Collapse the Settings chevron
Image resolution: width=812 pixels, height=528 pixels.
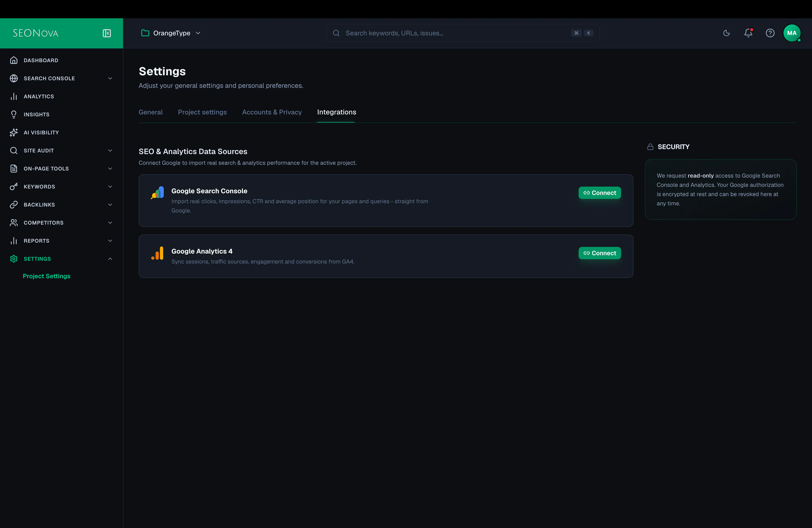pyautogui.click(x=110, y=259)
